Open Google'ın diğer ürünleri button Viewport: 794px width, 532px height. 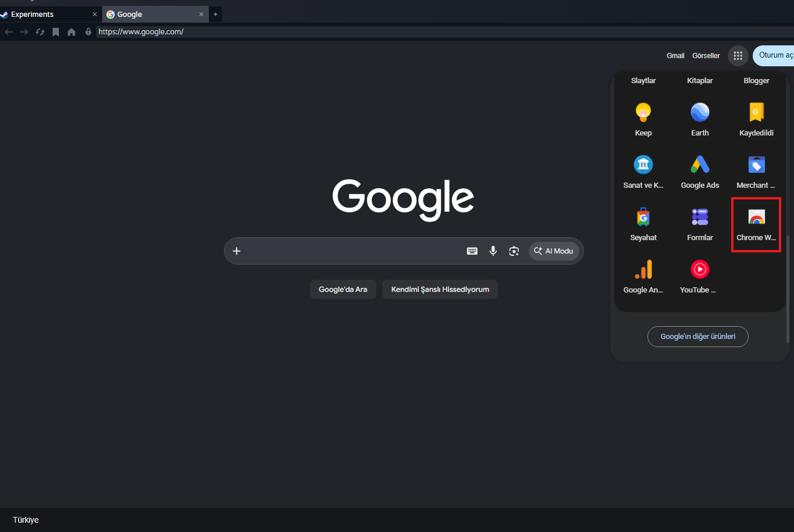tap(698, 337)
